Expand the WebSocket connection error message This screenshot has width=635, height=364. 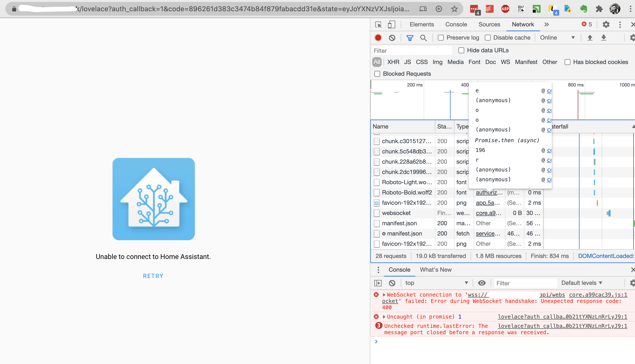pos(384,295)
